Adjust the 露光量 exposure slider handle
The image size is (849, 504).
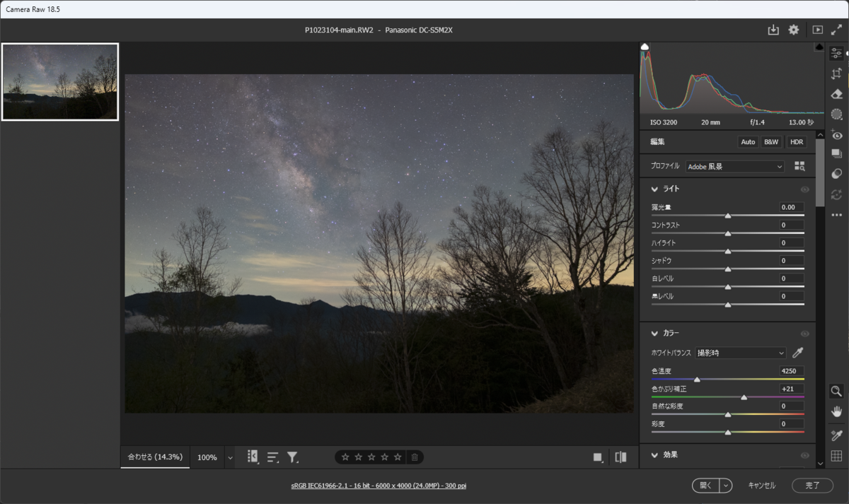[728, 216]
